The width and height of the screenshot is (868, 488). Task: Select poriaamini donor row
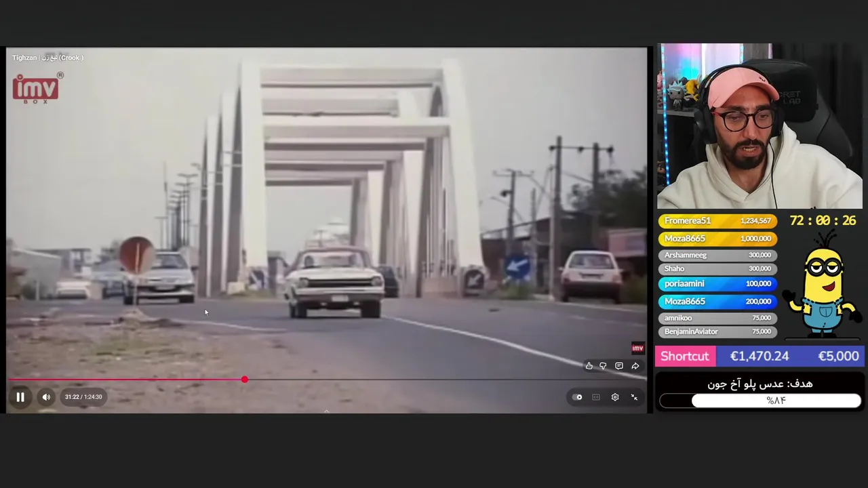[x=717, y=284]
